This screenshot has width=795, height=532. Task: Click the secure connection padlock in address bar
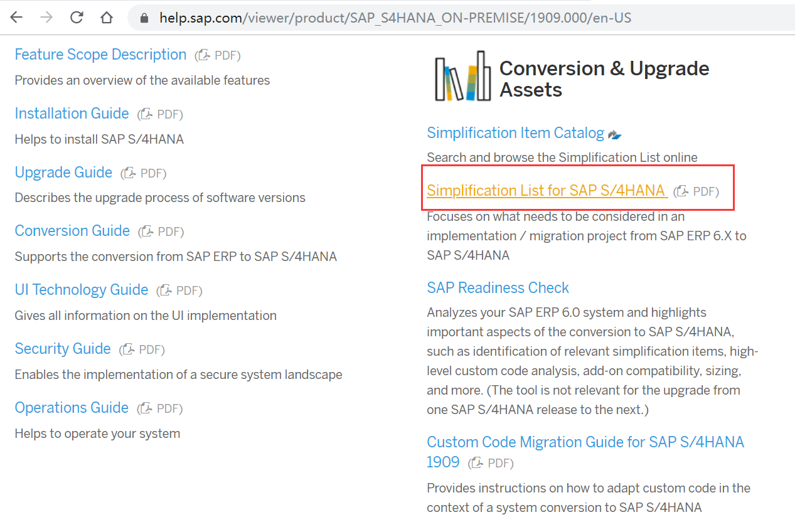click(144, 18)
